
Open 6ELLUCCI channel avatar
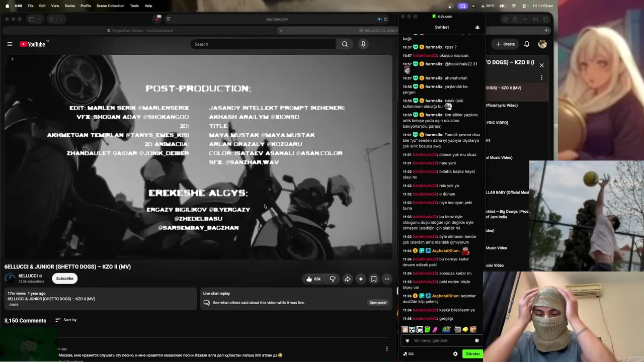pyautogui.click(x=10, y=278)
